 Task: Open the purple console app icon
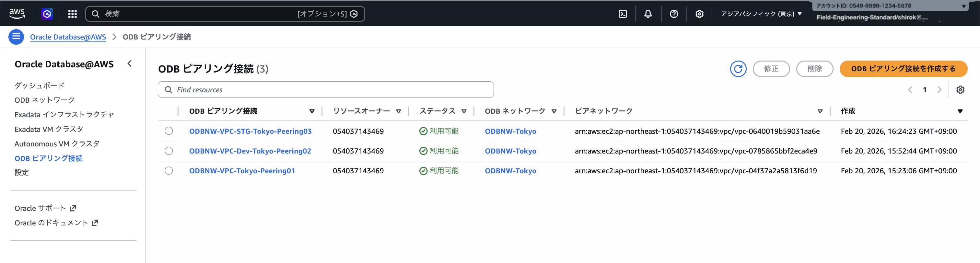click(47, 14)
